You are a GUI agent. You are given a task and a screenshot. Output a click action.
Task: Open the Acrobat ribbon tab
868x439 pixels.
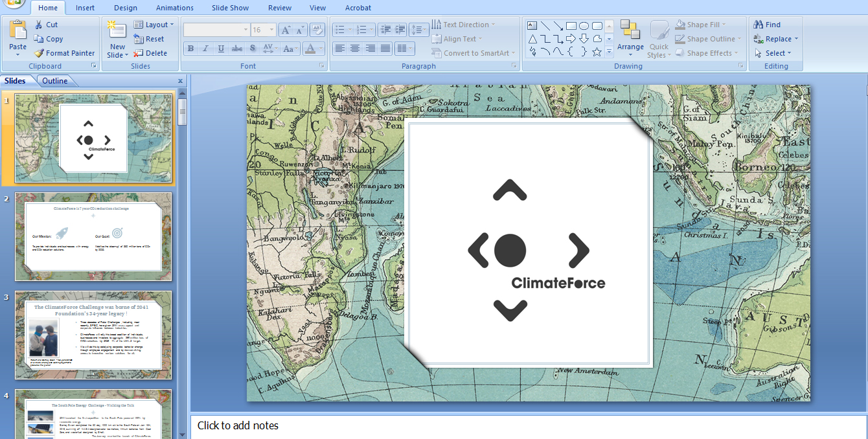click(358, 8)
